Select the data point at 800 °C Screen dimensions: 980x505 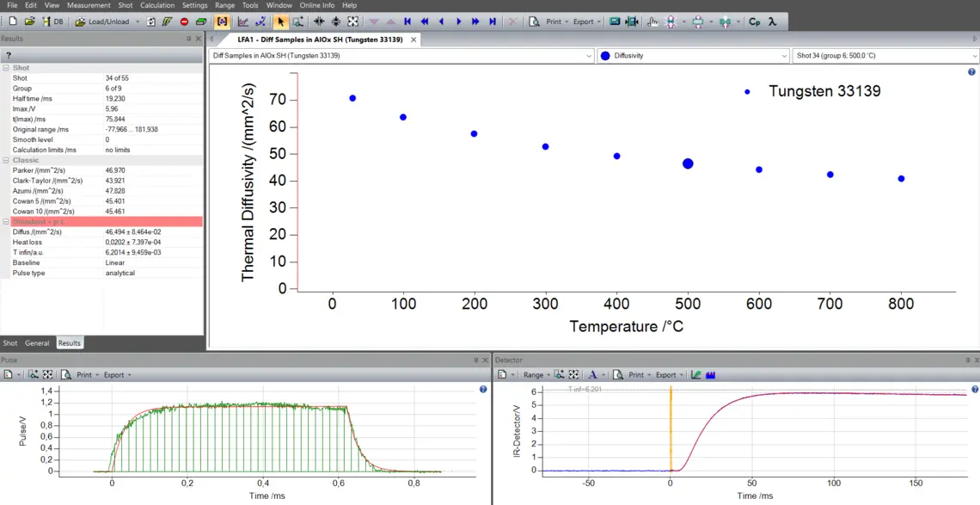click(x=901, y=178)
